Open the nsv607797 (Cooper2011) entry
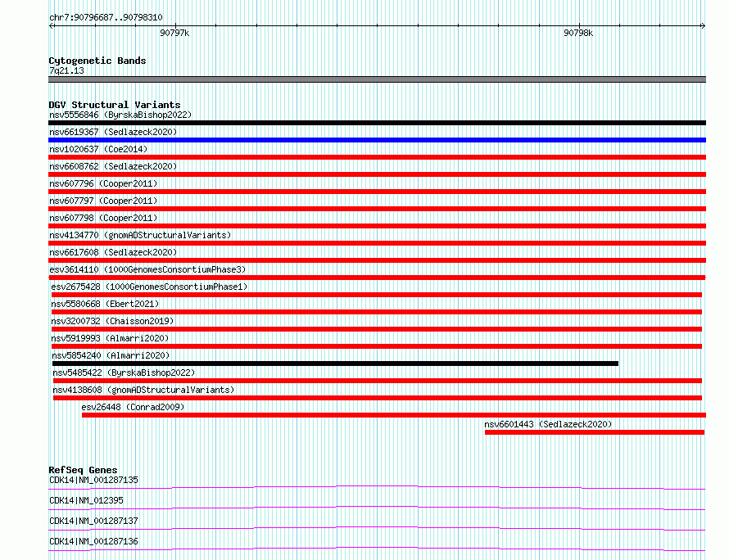729x560 pixels. (103, 201)
